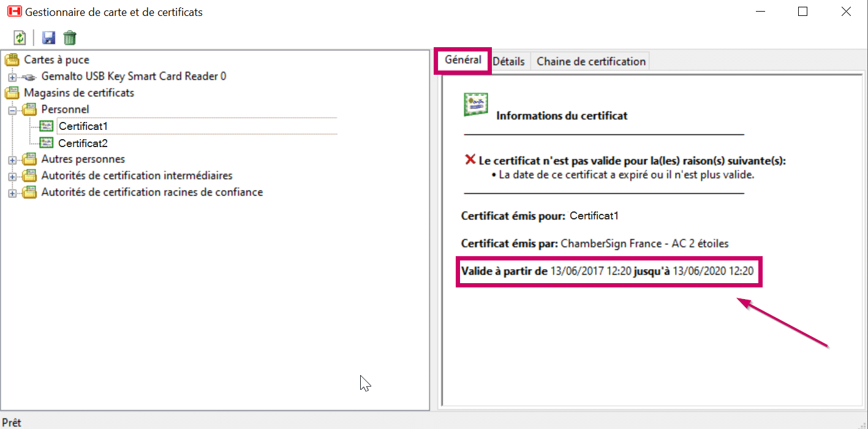Click the blue floppy disk save icon
868x429 pixels.
click(x=48, y=38)
